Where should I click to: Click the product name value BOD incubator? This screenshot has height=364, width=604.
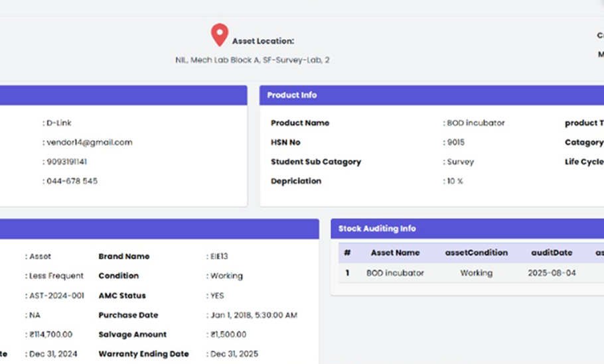[x=476, y=123]
